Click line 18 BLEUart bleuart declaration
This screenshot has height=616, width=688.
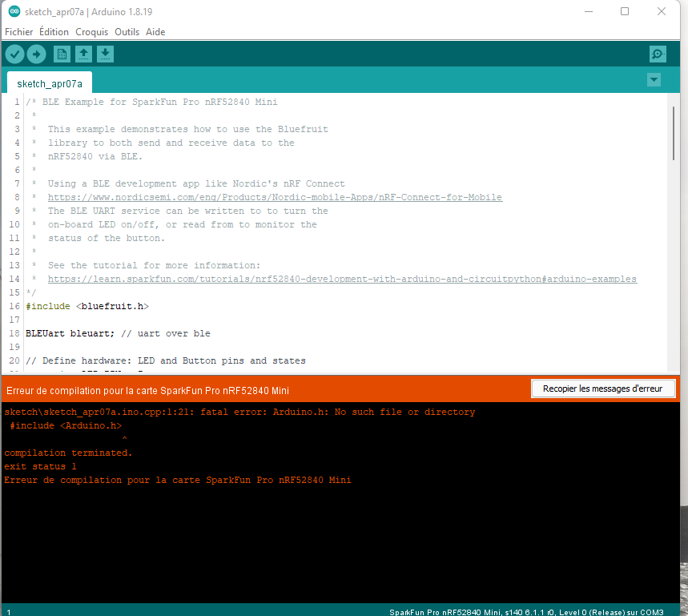118,333
